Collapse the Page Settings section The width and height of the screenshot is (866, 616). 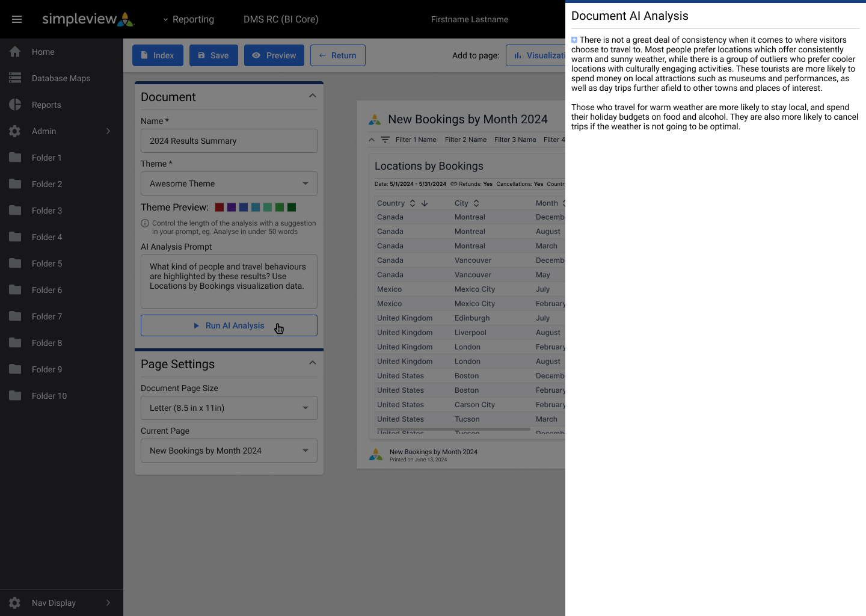pos(312,363)
